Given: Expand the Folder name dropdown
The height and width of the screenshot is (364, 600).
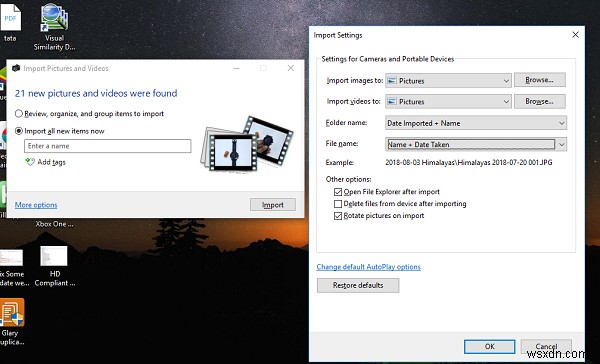Looking at the screenshot, I should coord(476,123).
